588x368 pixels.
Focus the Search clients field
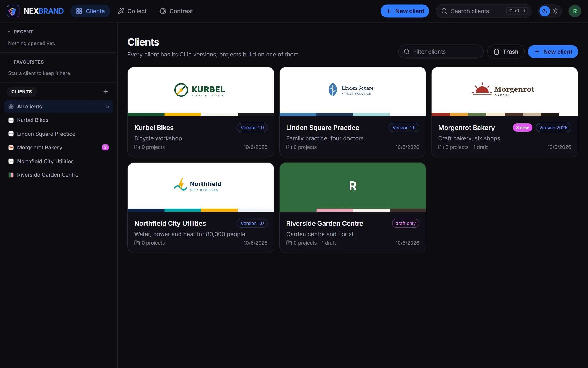tap(483, 11)
